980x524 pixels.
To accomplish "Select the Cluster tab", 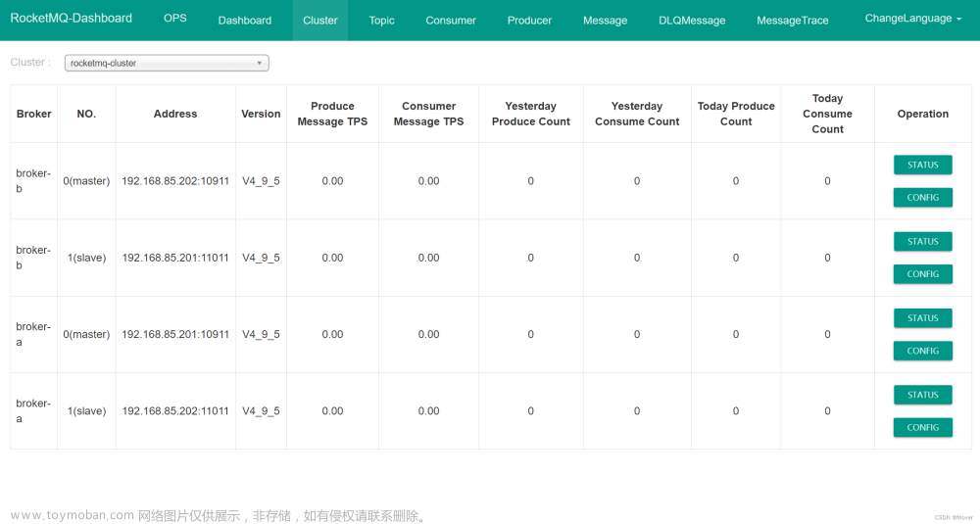I will (x=320, y=20).
